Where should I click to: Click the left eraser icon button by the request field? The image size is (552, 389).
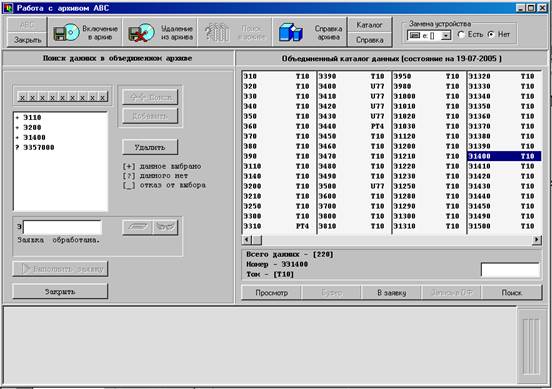coord(137,227)
